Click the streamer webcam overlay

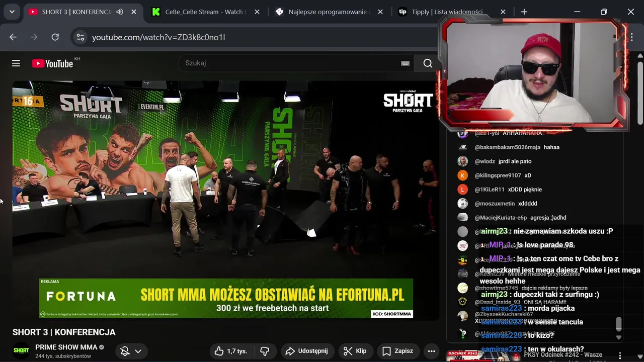click(x=533, y=74)
